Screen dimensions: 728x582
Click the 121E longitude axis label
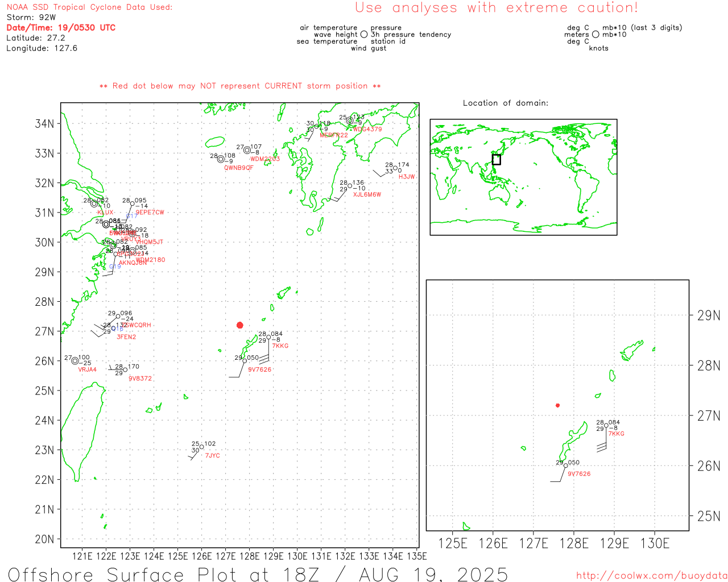click(x=82, y=556)
